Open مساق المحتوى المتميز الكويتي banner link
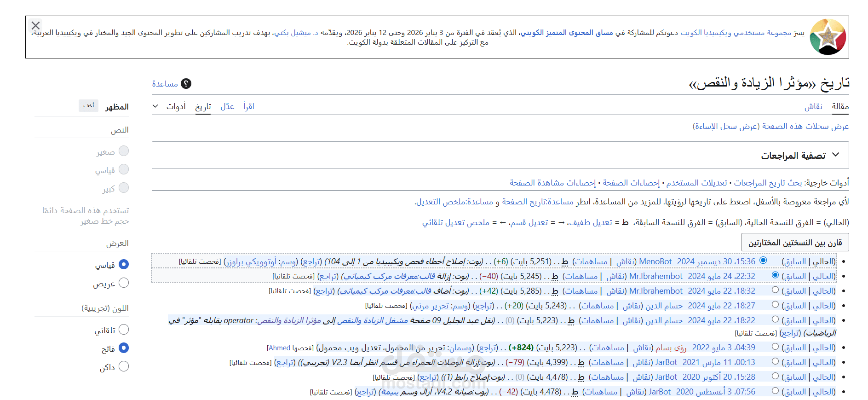868x400 pixels. [567, 33]
